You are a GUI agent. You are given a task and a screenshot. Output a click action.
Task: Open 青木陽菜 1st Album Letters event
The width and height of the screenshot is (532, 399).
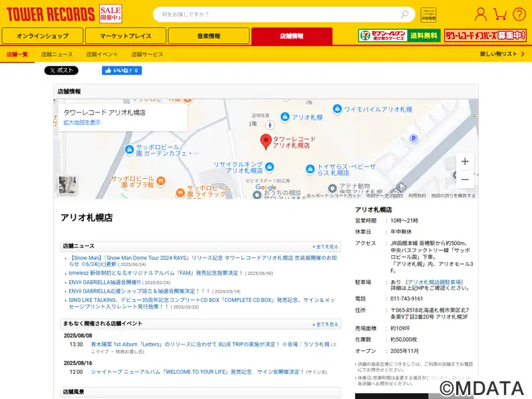pyautogui.click(x=210, y=344)
